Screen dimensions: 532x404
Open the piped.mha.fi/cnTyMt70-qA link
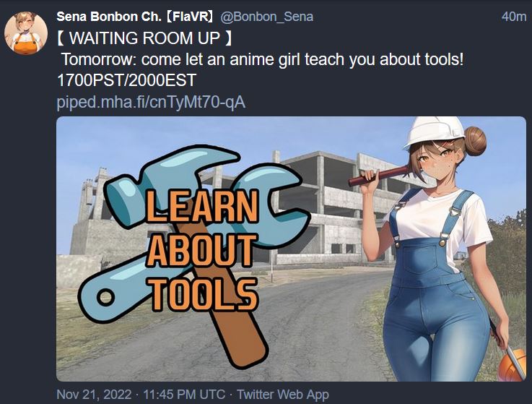pos(151,102)
